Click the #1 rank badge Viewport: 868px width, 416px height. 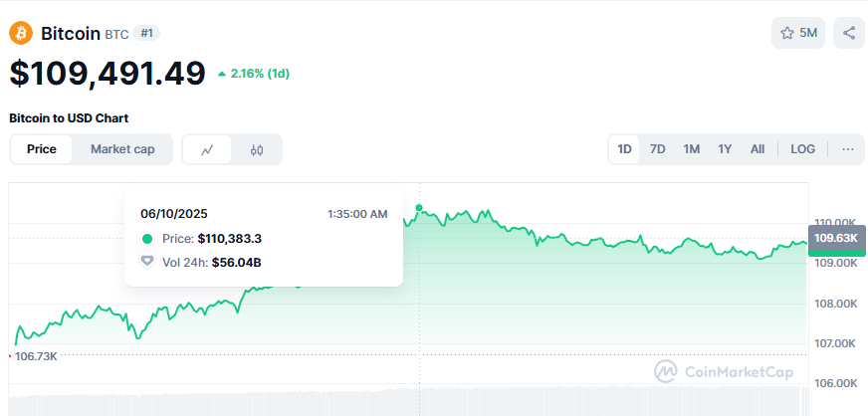[147, 33]
